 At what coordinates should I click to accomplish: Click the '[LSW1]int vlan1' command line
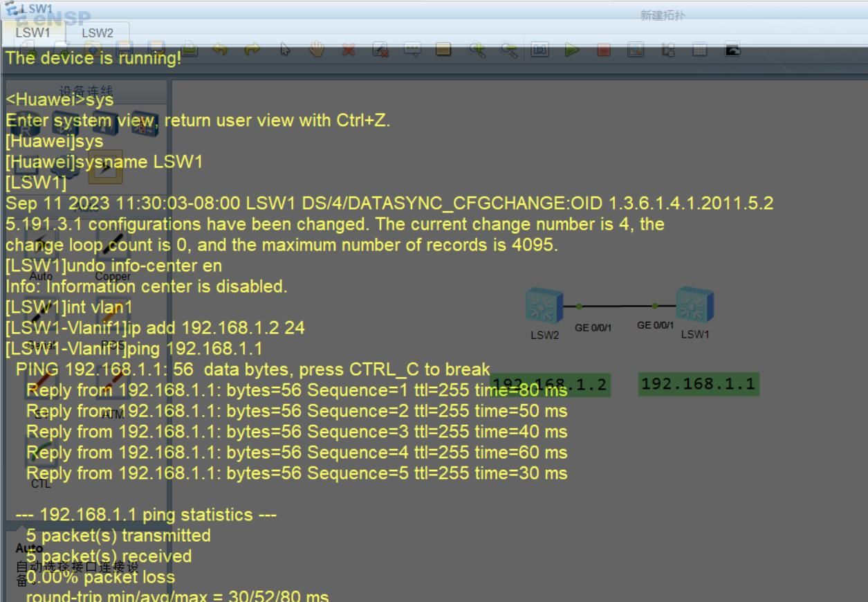69,307
